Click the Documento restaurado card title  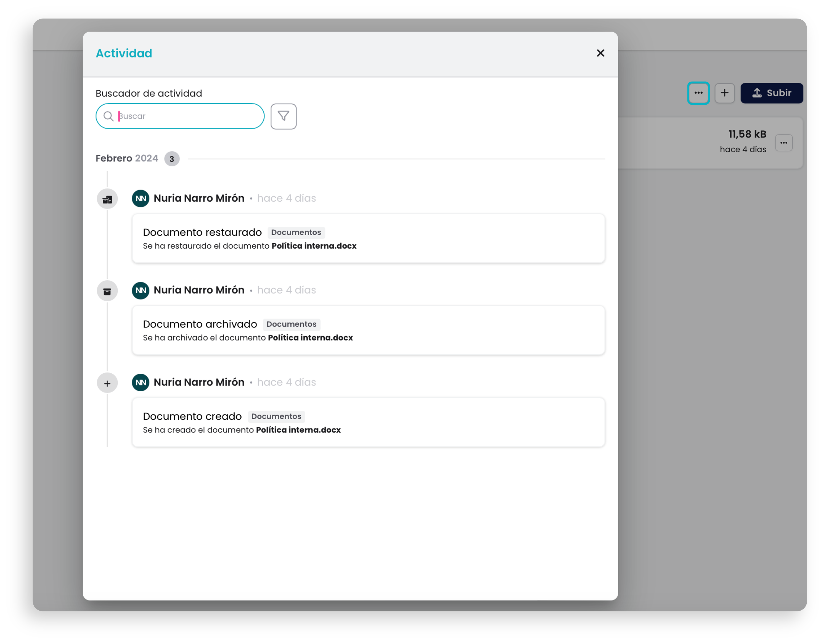click(x=202, y=232)
